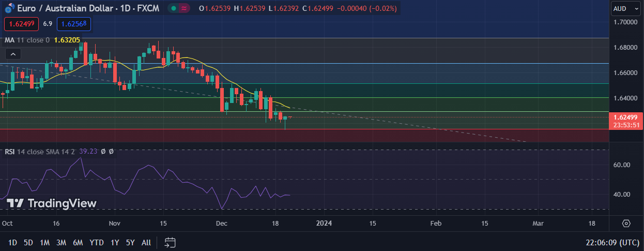Click the green market status dot
Viewport: 644px width, 251px height.
[173, 9]
